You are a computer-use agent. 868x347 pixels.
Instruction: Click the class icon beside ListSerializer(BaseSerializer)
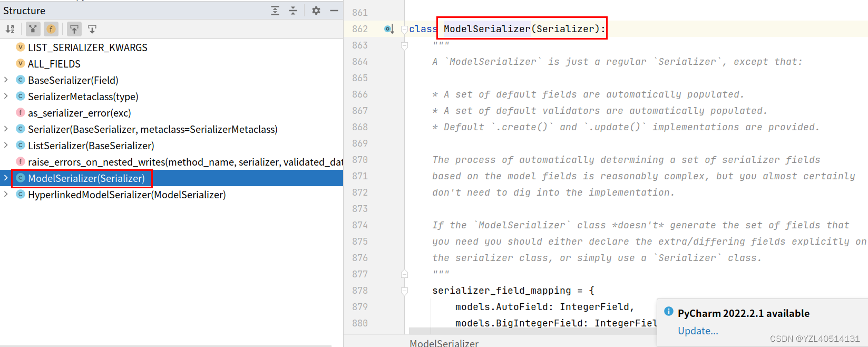coord(21,145)
